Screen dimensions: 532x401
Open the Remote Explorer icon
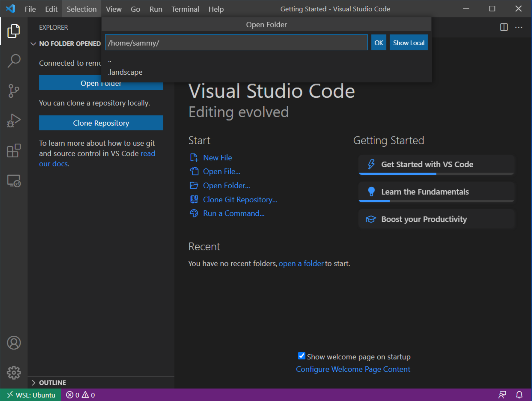click(x=13, y=181)
